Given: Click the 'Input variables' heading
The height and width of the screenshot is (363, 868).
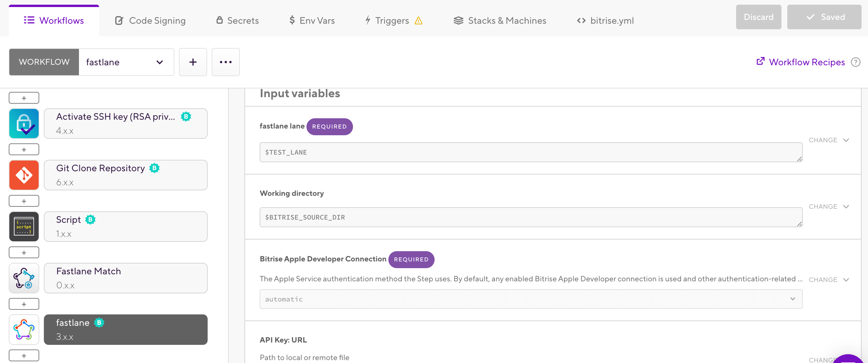Looking at the screenshot, I should click(300, 93).
